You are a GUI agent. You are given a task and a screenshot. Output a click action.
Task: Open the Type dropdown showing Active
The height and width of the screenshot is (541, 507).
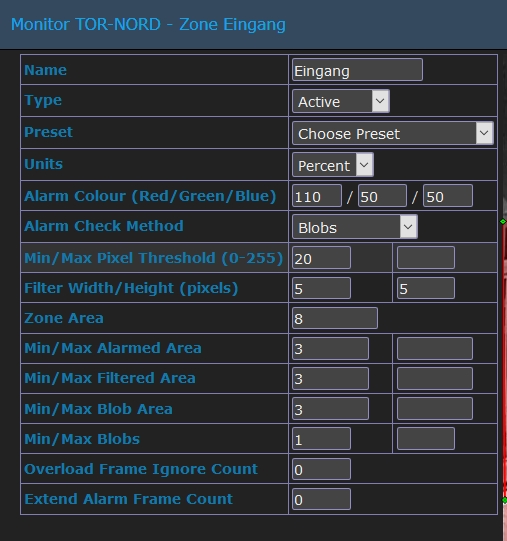coord(341,101)
